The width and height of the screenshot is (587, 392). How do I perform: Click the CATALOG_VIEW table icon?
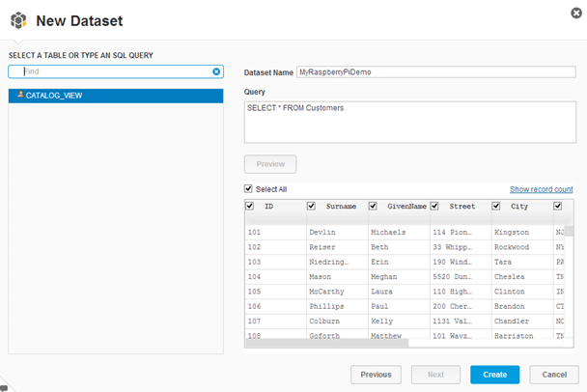point(20,96)
